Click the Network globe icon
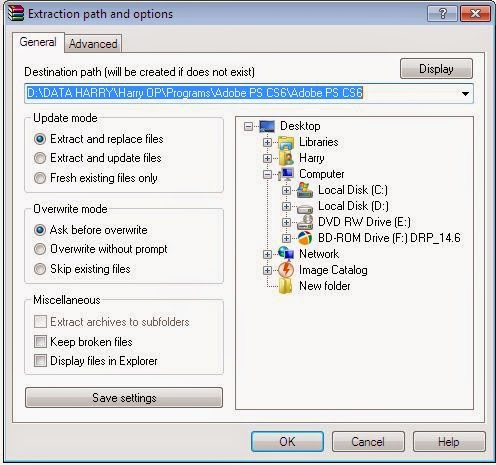Screen dimensions: 496x465 point(286,253)
